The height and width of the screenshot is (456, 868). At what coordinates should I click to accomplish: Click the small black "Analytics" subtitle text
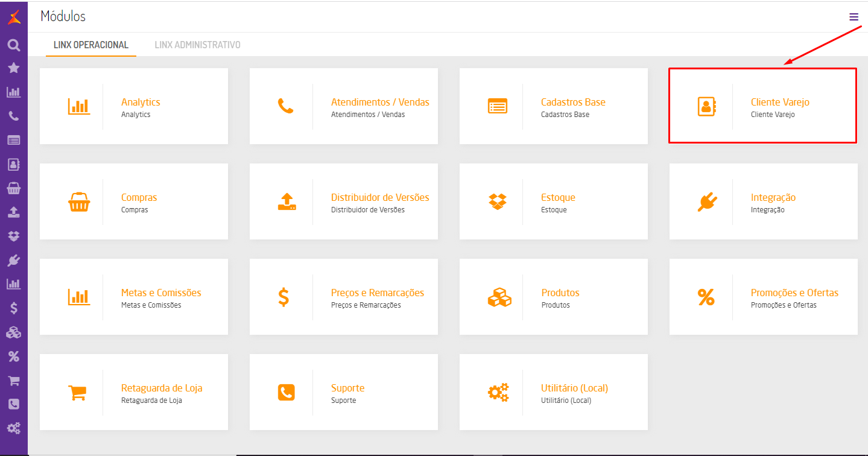(x=136, y=115)
